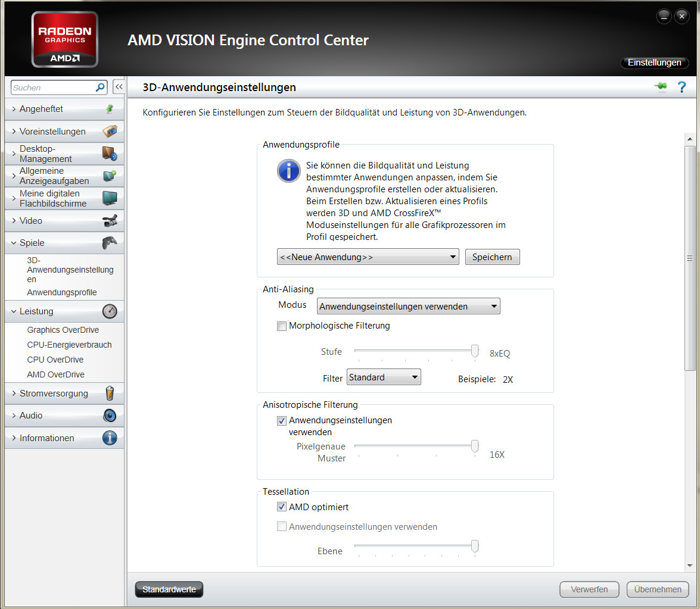
Task: Click the Informationen blue info icon
Action: [110, 438]
